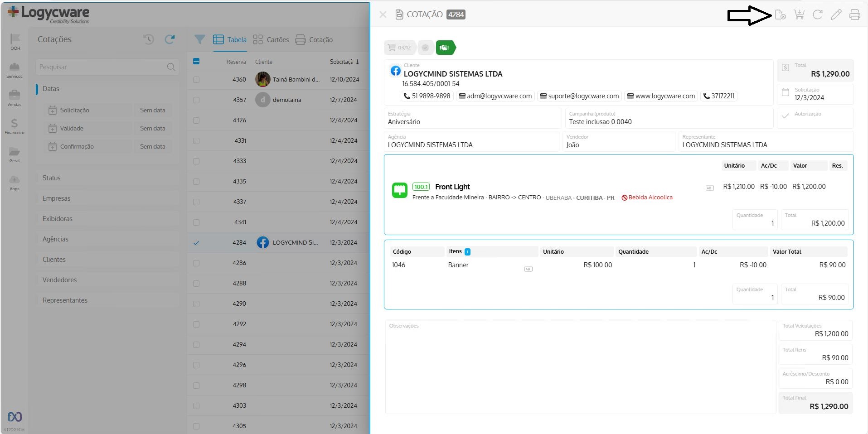868x434 pixels.
Task: Click the infinity logo at sidebar bottom
Action: coord(15,417)
